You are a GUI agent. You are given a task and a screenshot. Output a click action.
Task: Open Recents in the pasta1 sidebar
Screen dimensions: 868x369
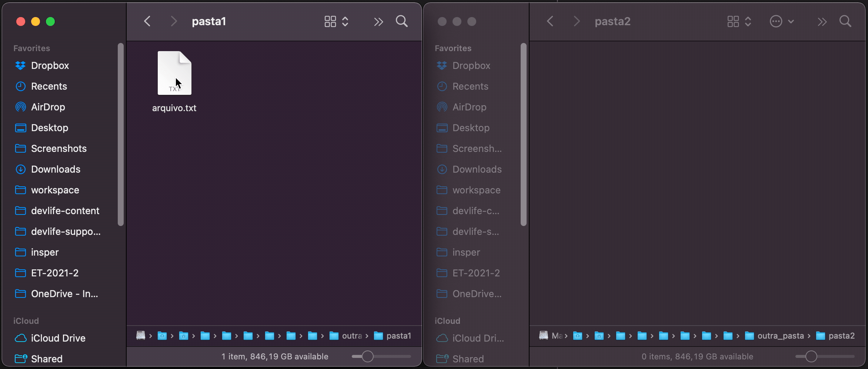(x=49, y=86)
